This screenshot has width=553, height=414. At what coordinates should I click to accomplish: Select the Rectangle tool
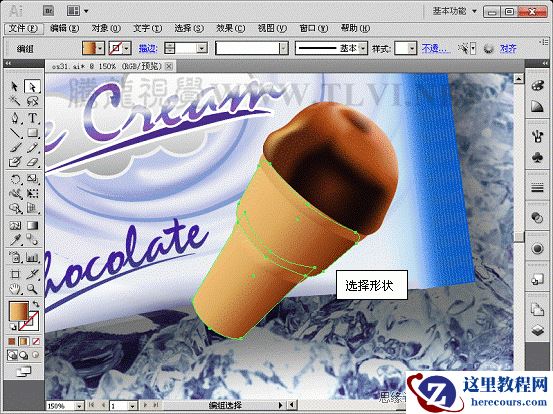click(x=32, y=133)
